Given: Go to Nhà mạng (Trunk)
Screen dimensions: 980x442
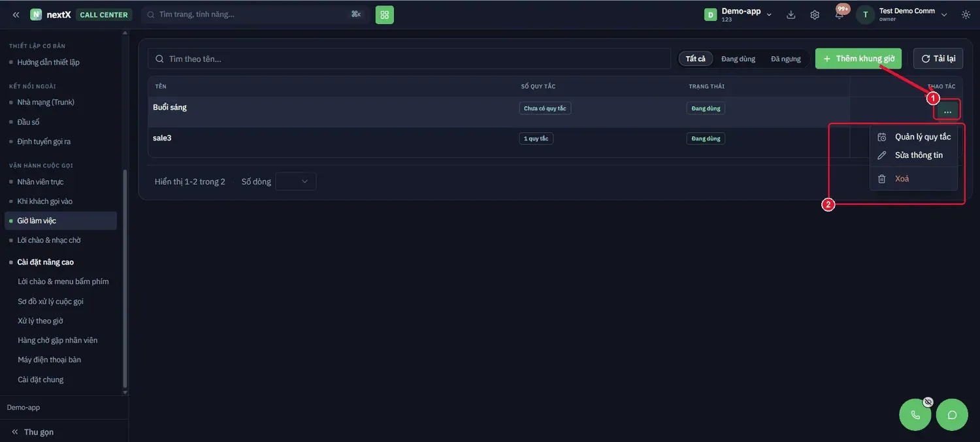Looking at the screenshot, I should [x=46, y=102].
